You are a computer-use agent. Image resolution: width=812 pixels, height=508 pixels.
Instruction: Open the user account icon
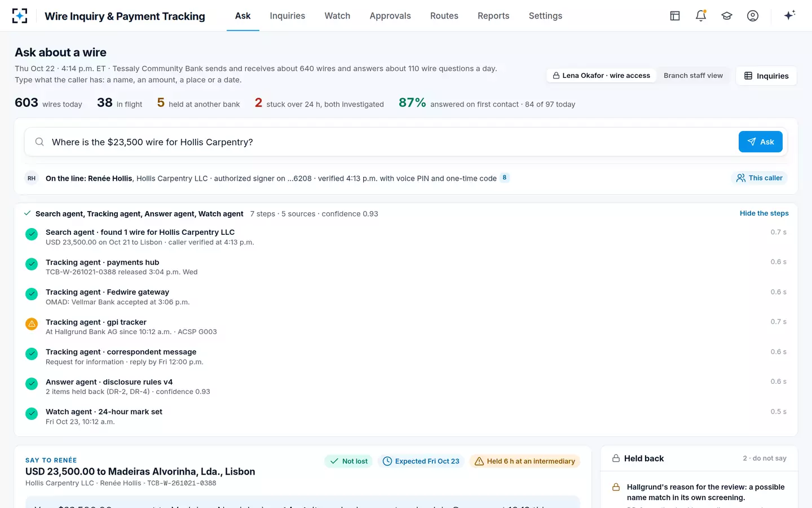click(753, 16)
